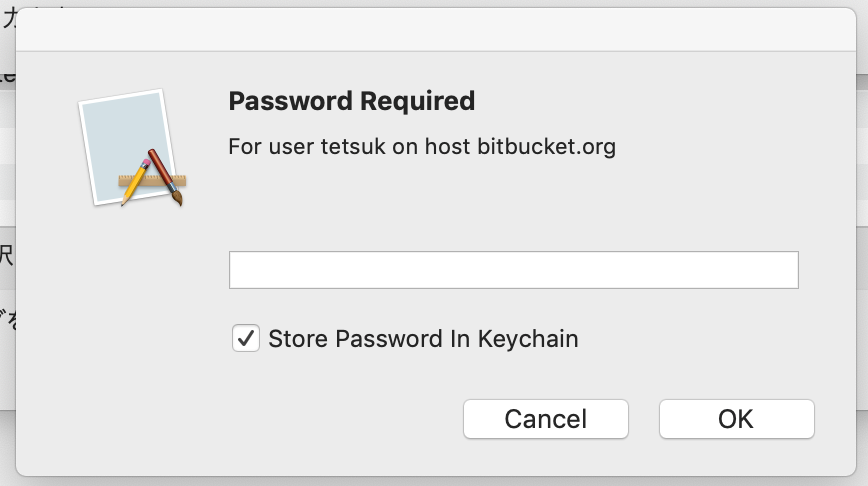Click the pencil in the app icon
Viewport: 868px width, 486px height.
(x=136, y=181)
